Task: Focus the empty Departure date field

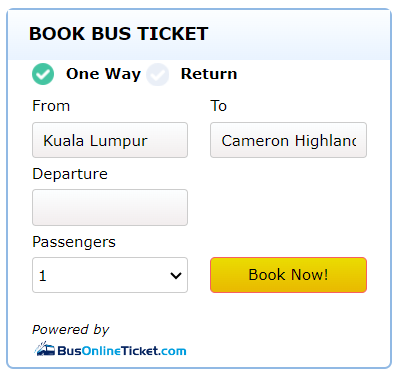Action: (110, 208)
